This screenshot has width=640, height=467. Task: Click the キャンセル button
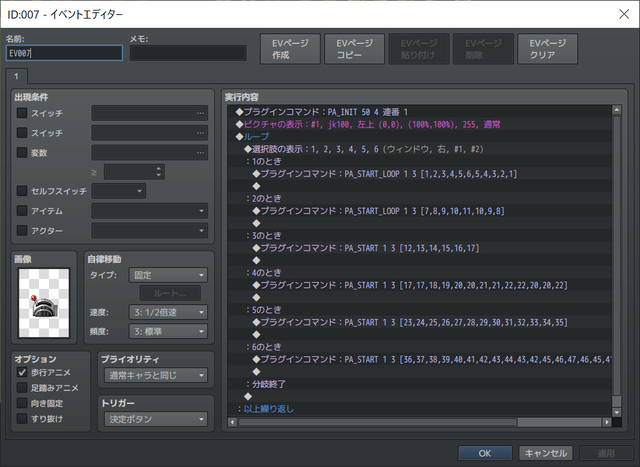(546, 453)
